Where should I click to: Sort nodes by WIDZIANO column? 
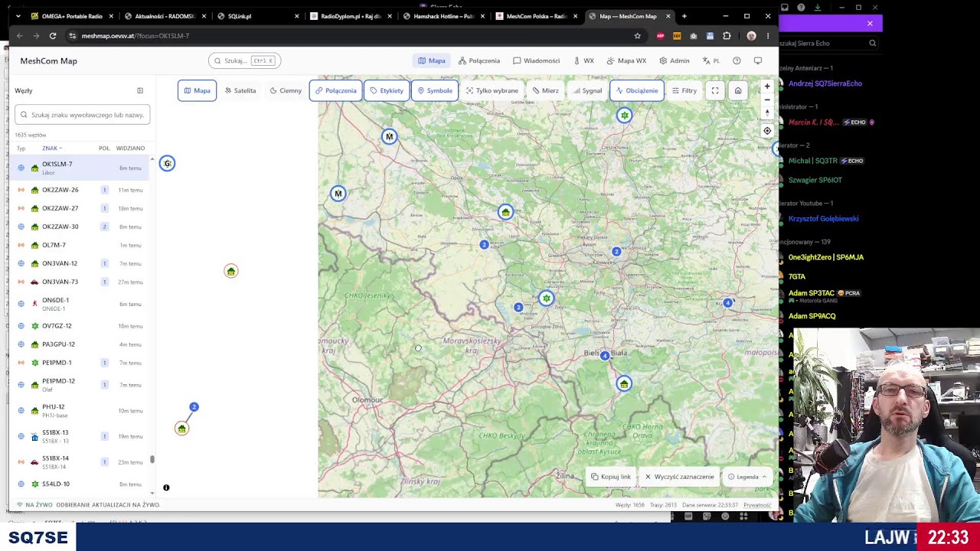click(x=130, y=148)
